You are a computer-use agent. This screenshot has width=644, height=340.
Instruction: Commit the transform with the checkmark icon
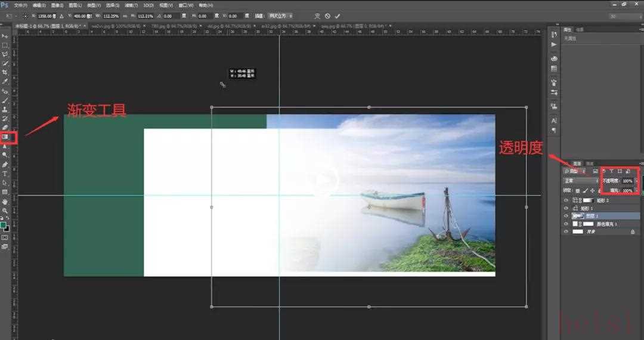[x=338, y=16]
